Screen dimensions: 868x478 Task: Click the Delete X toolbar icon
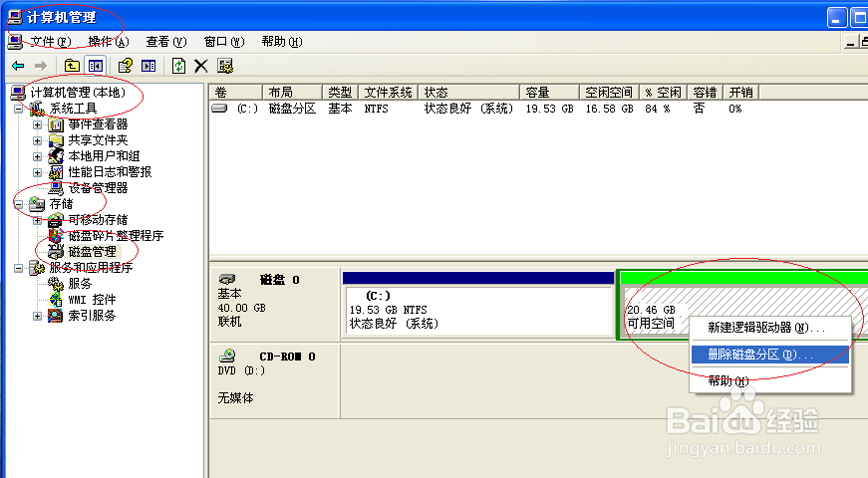pos(201,66)
